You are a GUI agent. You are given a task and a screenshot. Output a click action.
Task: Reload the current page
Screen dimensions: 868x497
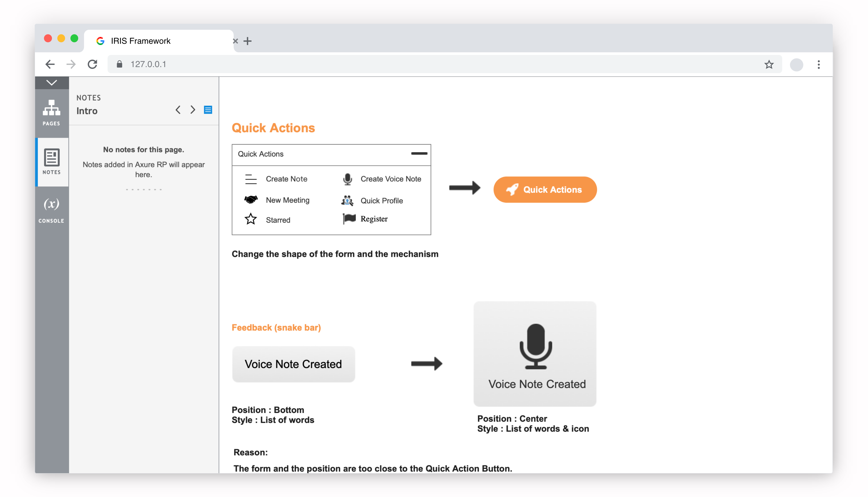coord(93,64)
